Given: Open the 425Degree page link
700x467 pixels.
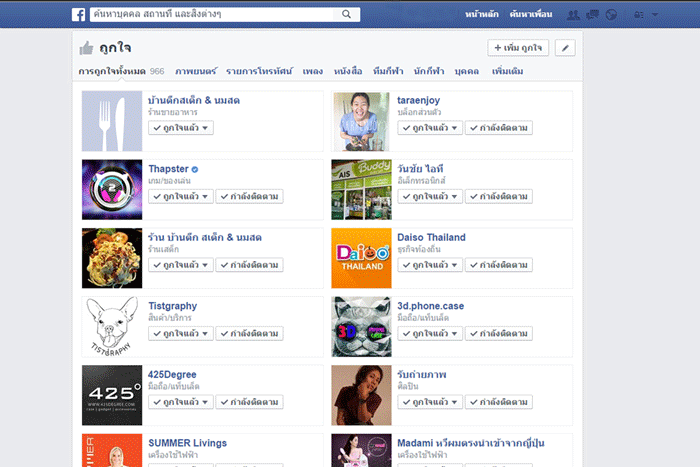Looking at the screenshot, I should click(172, 375).
